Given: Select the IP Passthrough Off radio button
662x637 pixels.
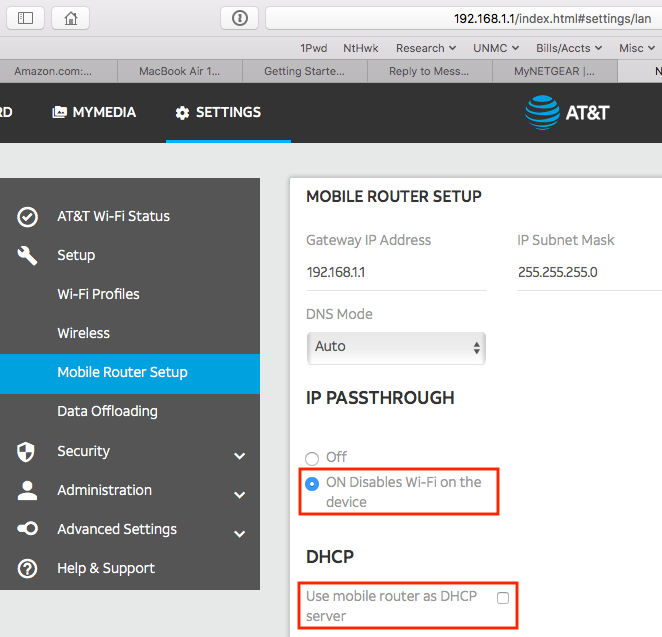Looking at the screenshot, I should pos(312,458).
